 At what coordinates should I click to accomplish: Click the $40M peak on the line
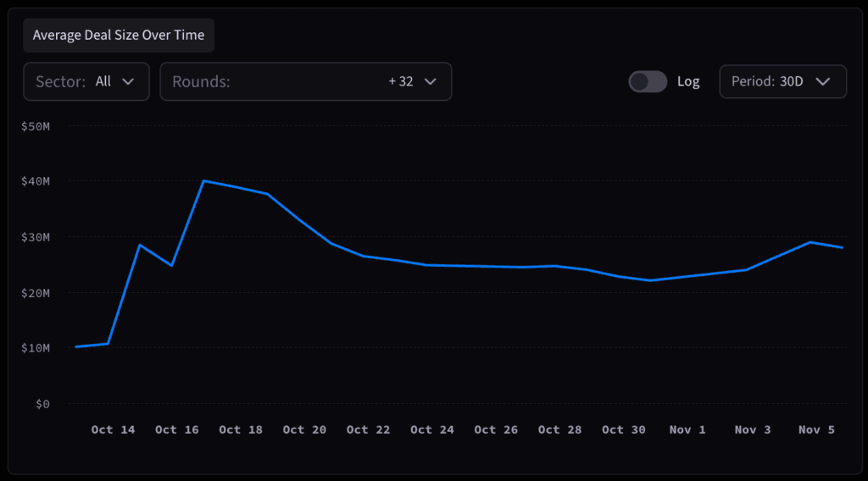(203, 180)
